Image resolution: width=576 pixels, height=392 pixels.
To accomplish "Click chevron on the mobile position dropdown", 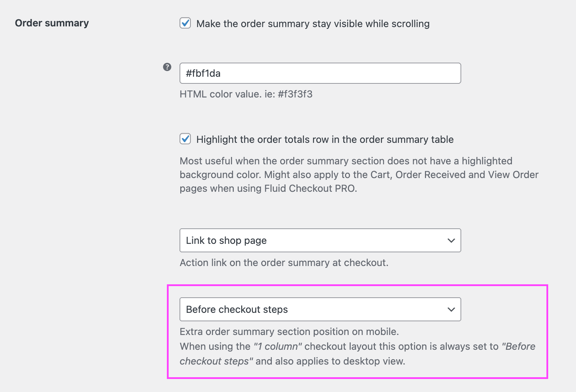I will click(451, 309).
